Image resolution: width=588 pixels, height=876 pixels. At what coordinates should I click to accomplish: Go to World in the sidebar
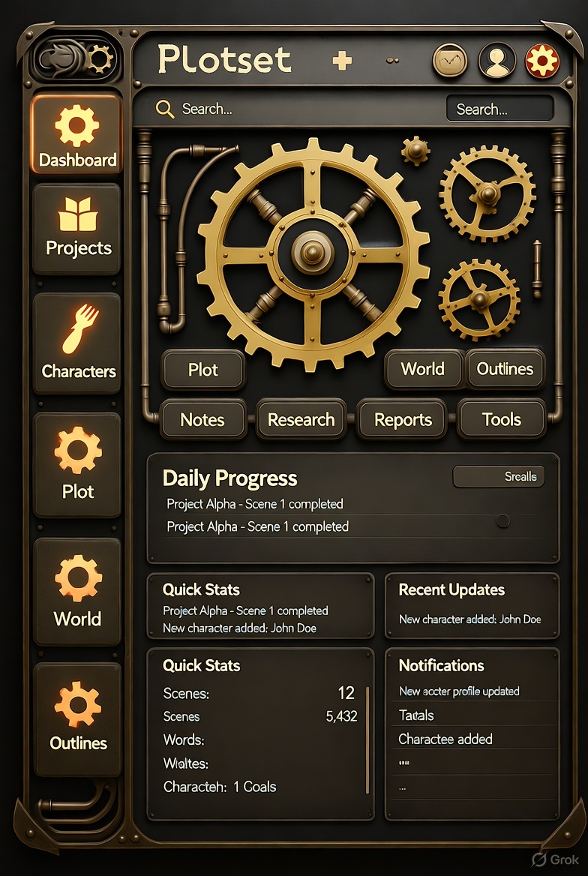coord(78,590)
